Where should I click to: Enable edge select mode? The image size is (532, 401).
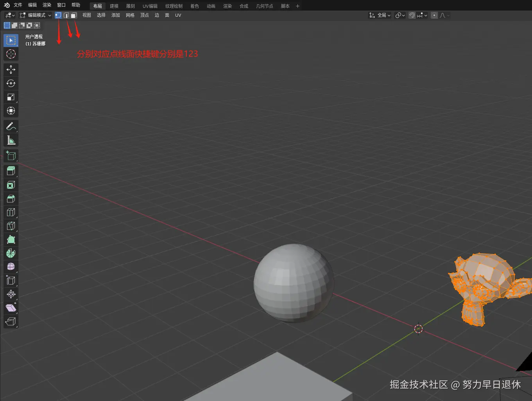(66, 15)
